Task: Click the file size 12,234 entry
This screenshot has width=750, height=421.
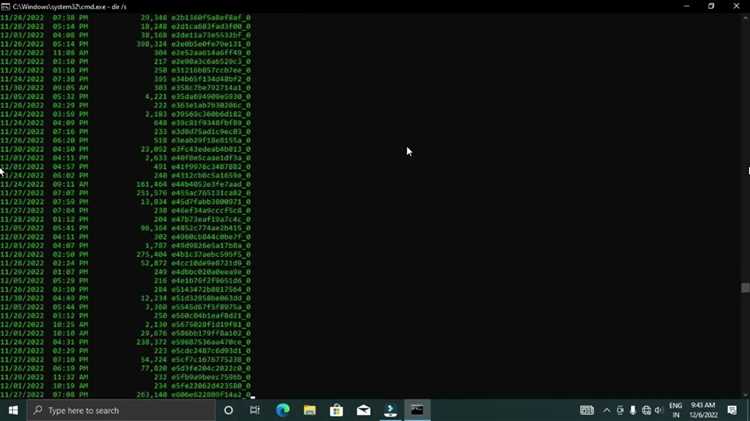Action: click(154, 298)
